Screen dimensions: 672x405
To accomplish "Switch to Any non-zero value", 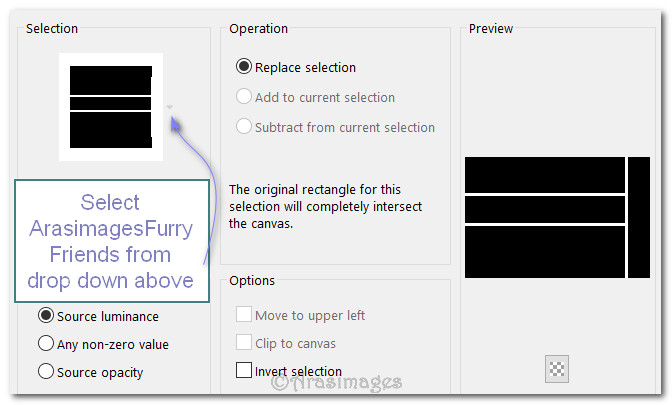I will pos(46,343).
